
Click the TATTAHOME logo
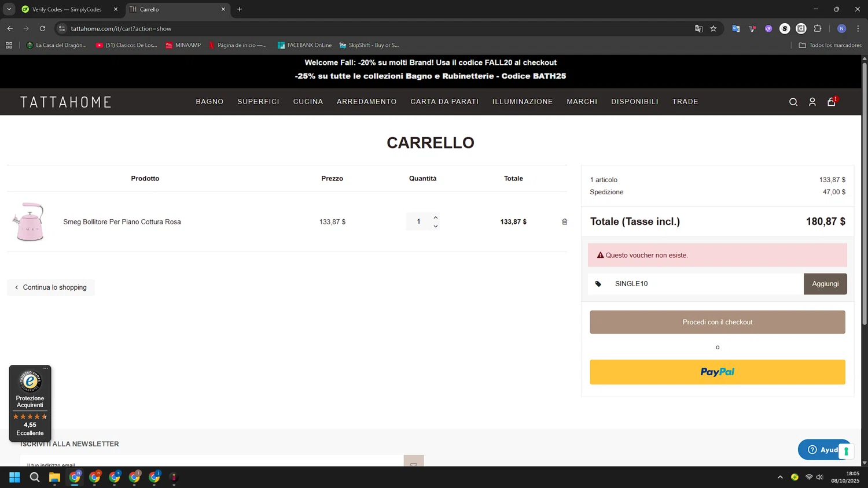tap(66, 102)
